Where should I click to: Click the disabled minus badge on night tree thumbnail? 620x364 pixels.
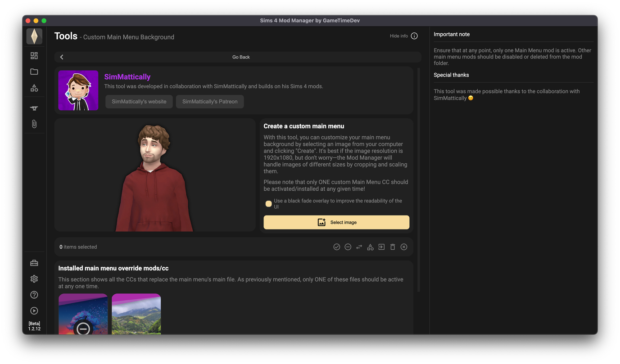click(x=83, y=328)
